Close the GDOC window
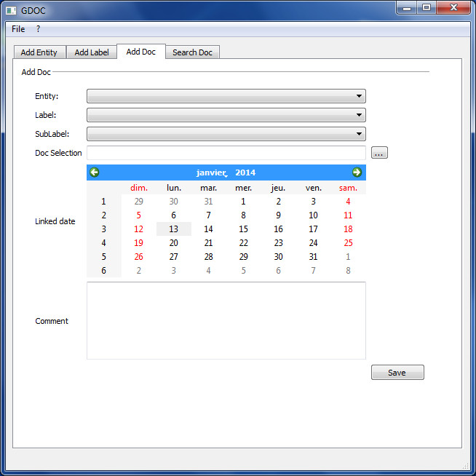This screenshot has height=476, width=476. tap(453, 7)
